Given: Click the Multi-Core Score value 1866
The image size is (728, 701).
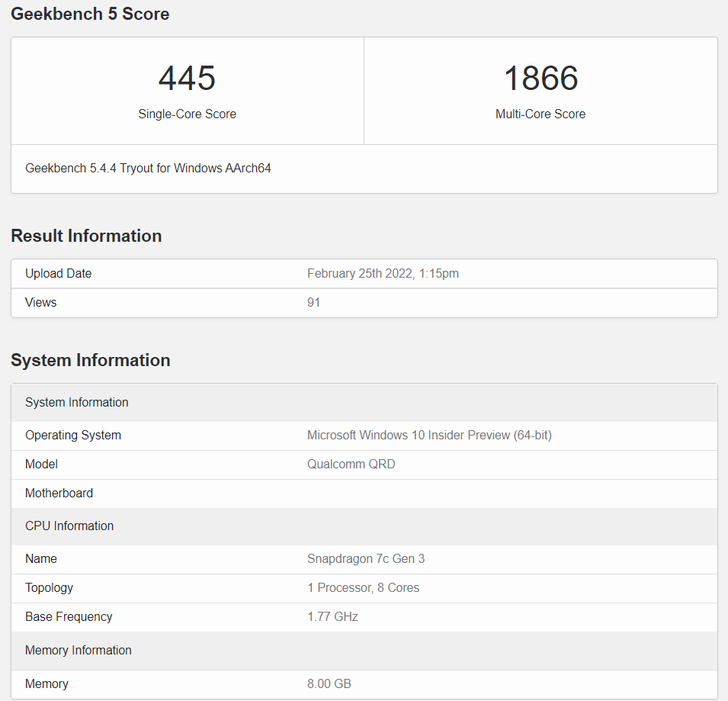Looking at the screenshot, I should (540, 77).
